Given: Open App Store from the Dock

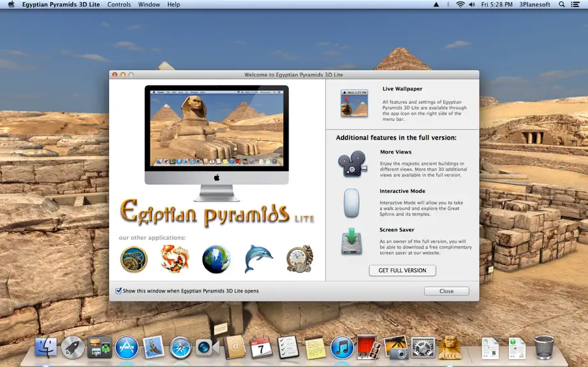Looking at the screenshot, I should point(126,348).
